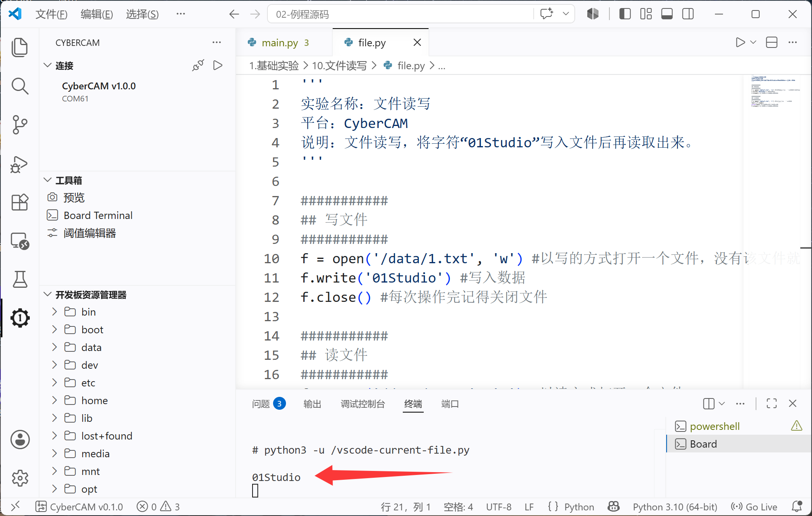Open the Accounts menu icon

click(x=20, y=439)
